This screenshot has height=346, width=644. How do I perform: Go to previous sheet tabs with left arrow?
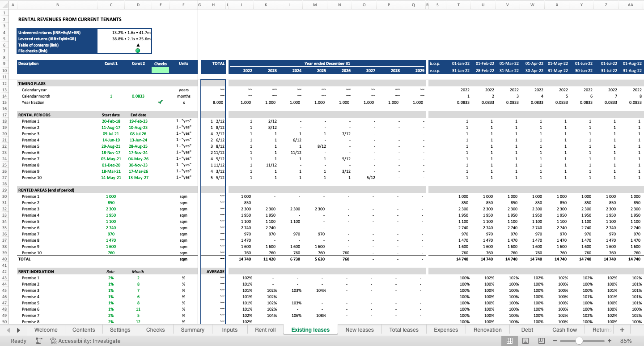(8, 330)
